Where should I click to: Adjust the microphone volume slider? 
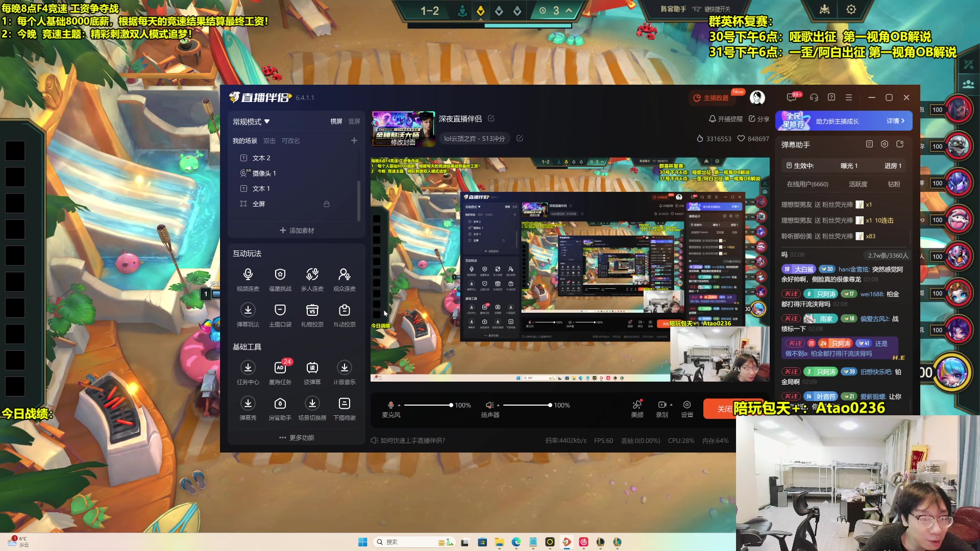[x=428, y=405]
